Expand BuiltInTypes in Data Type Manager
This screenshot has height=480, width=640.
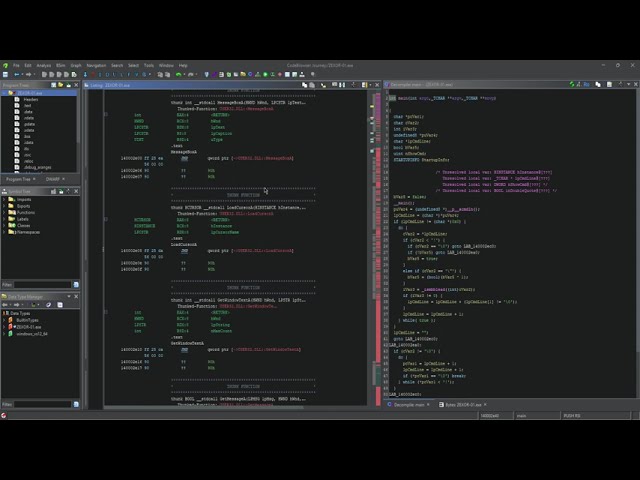click(x=4, y=320)
